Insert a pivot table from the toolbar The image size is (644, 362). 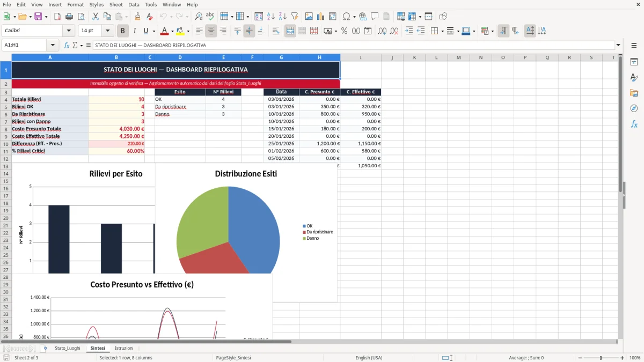click(x=333, y=17)
